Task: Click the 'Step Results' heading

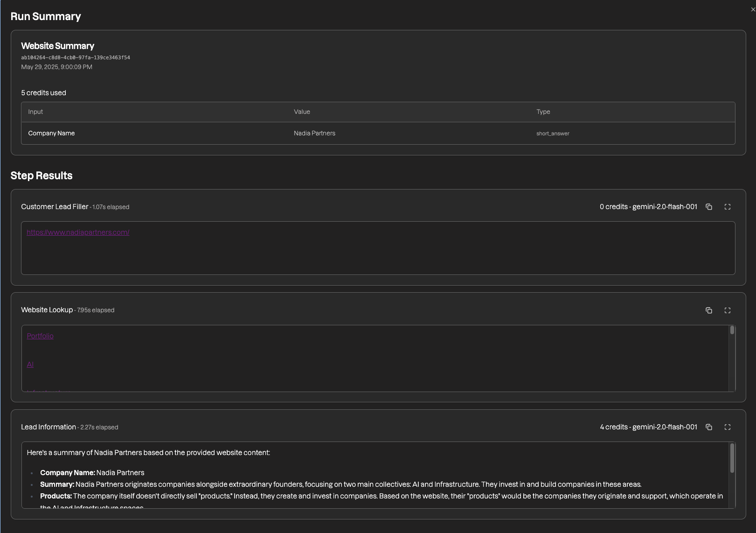Action: coord(42,175)
